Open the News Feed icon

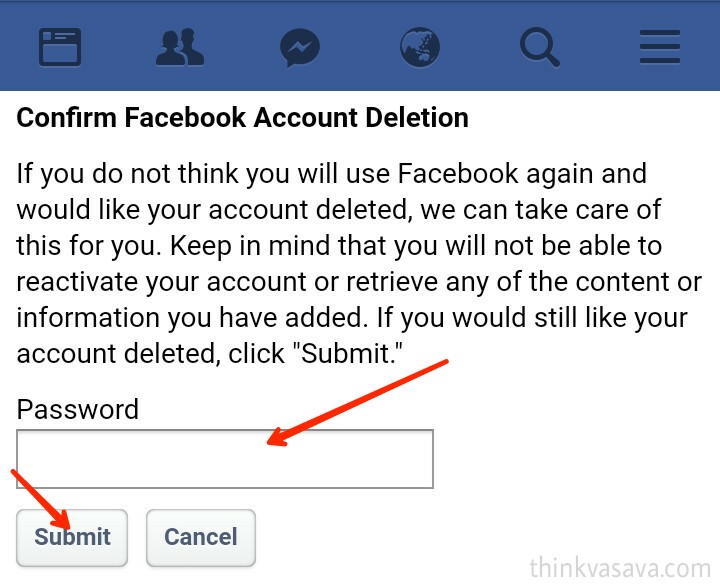(60, 46)
